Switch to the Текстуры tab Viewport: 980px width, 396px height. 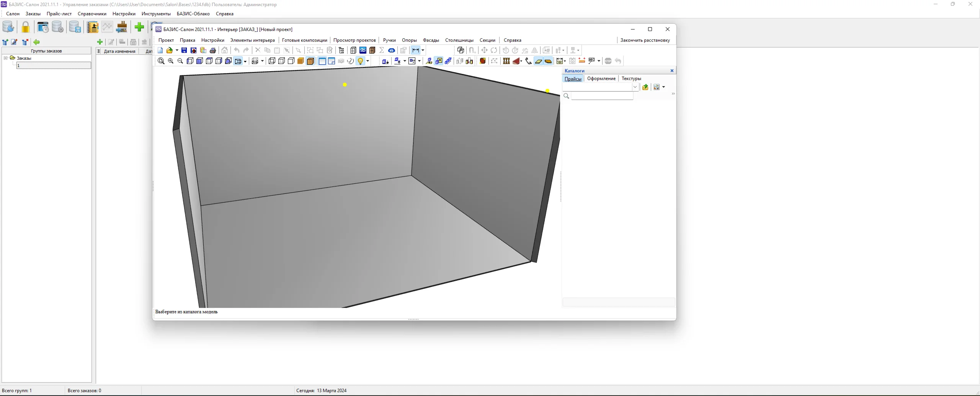631,79
